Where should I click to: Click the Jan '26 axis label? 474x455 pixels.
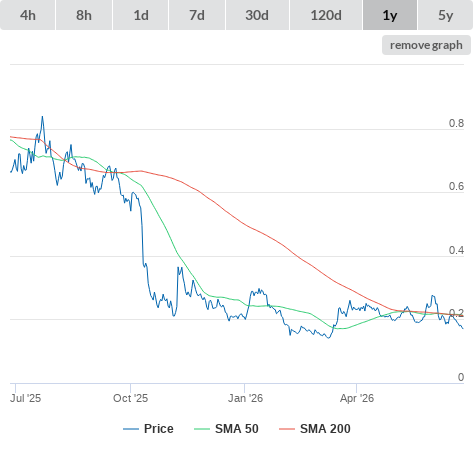click(x=245, y=398)
